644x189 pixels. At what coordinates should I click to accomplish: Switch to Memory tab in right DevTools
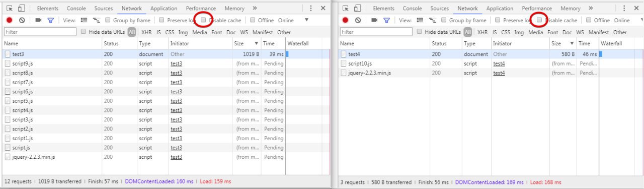[570, 8]
